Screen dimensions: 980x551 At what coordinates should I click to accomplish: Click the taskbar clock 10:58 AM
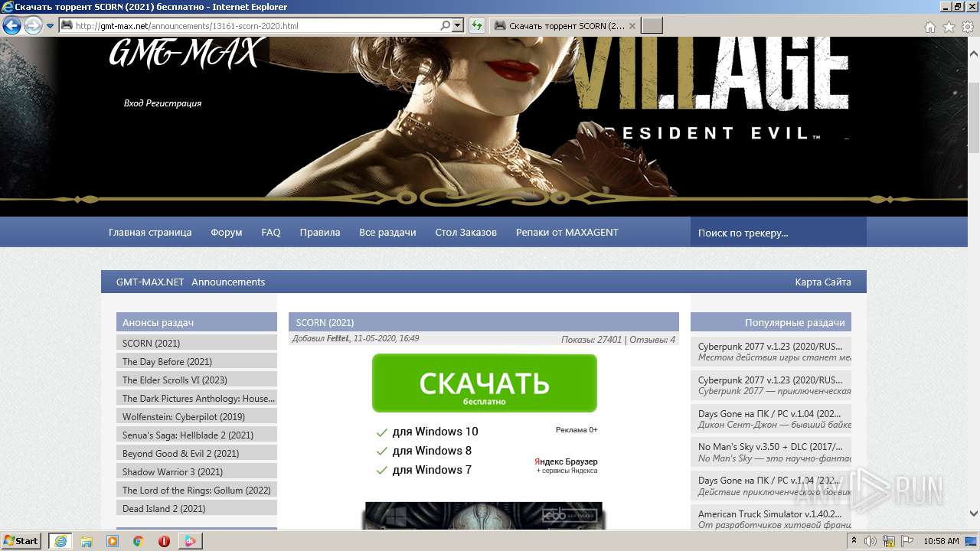941,541
